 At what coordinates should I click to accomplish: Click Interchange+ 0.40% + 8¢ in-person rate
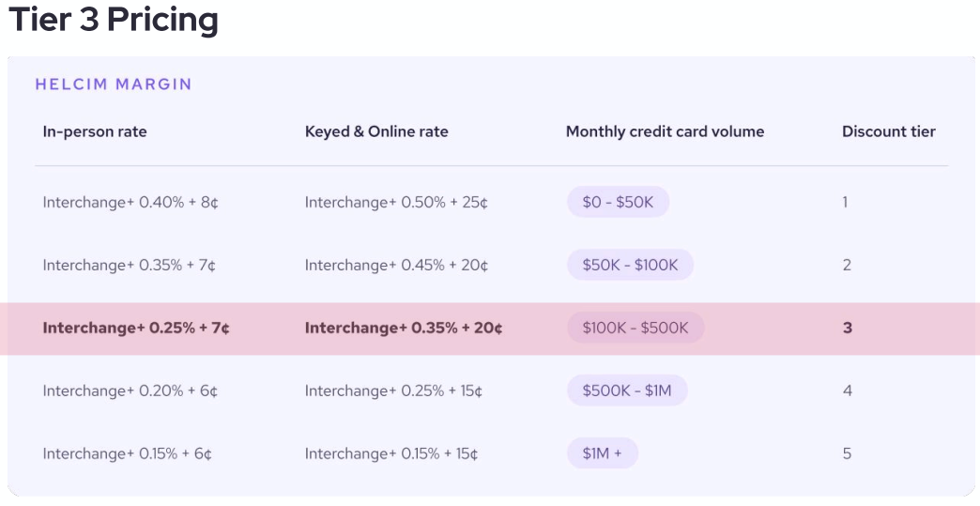pos(130,203)
